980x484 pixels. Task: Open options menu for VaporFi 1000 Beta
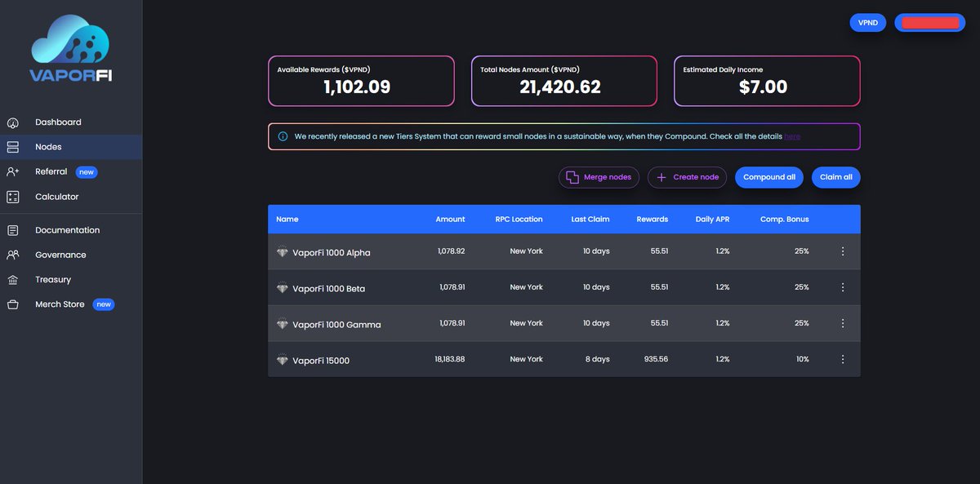pos(843,287)
